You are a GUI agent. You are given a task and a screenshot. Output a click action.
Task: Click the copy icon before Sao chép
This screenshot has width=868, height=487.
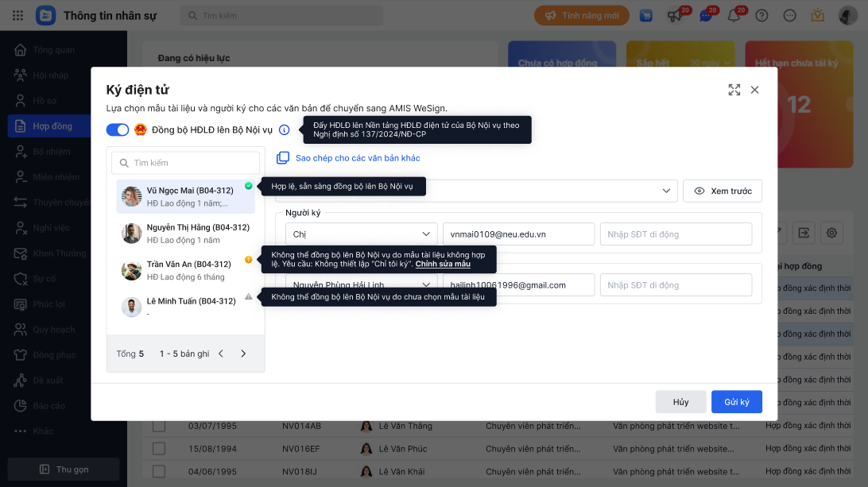(x=283, y=158)
